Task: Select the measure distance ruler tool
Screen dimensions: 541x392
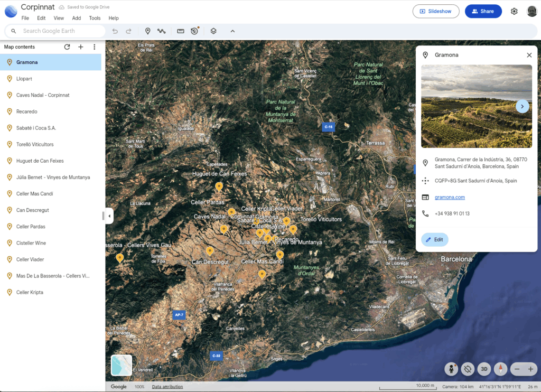Action: point(181,31)
